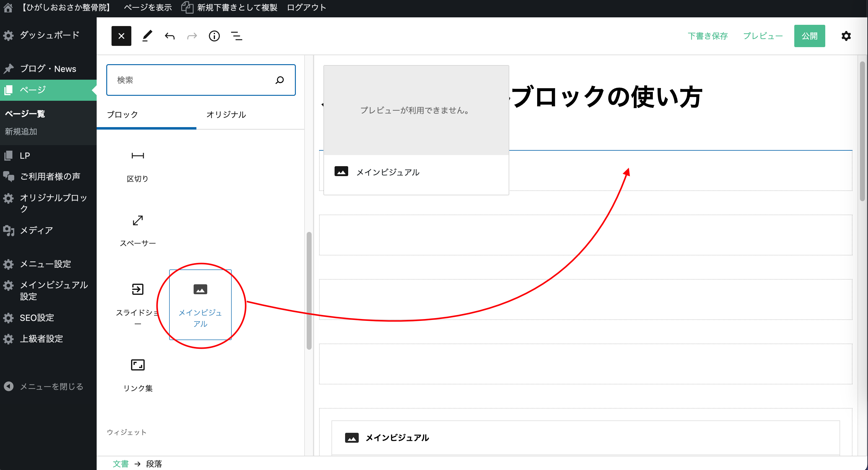
Task: Close the block inserter with X button
Action: [x=121, y=36]
